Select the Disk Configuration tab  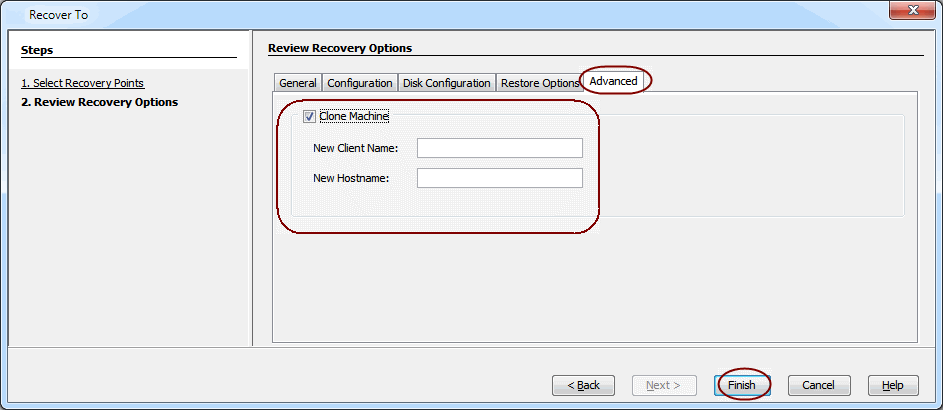pyautogui.click(x=446, y=83)
